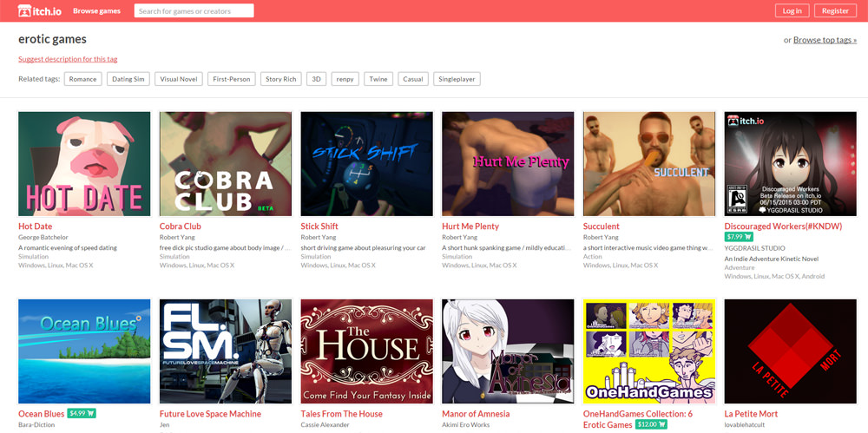Click 'An Indie Adventure Kinetic Novel' text
The height and width of the screenshot is (433, 868).
(771, 259)
